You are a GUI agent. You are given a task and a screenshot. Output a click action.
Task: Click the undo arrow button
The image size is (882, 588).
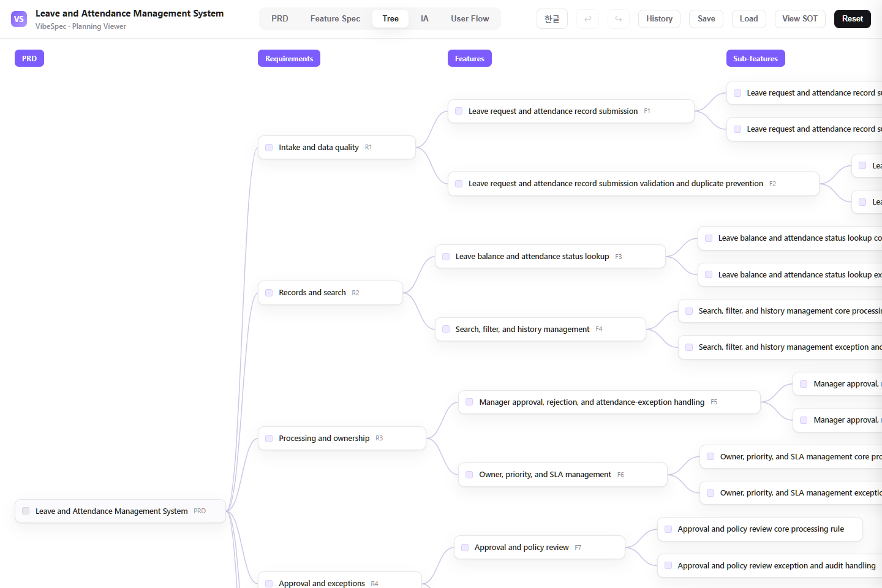click(x=588, y=19)
